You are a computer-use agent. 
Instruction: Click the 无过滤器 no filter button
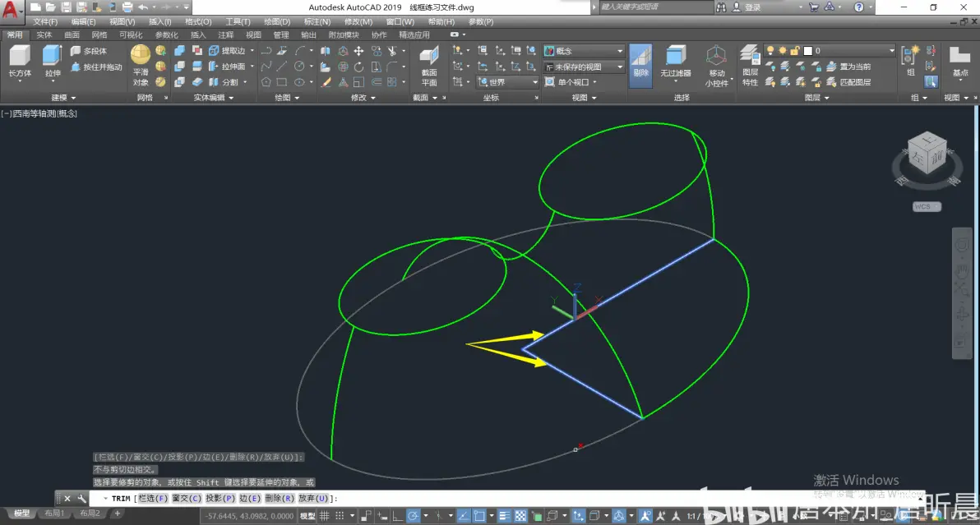pos(676,62)
